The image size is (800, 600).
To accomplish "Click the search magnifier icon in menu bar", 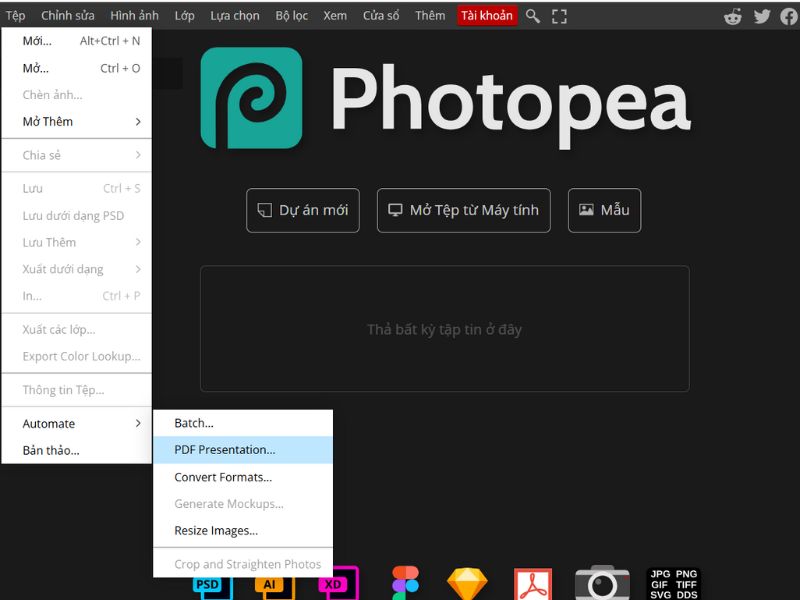I will pyautogui.click(x=533, y=16).
